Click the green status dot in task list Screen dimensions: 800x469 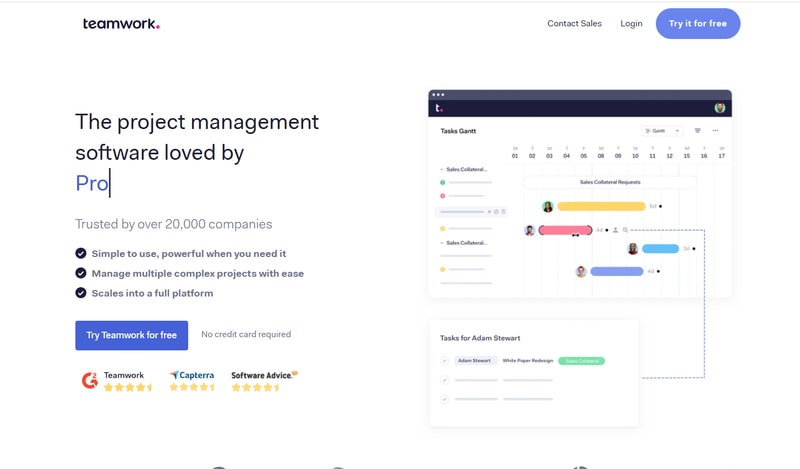(x=442, y=182)
